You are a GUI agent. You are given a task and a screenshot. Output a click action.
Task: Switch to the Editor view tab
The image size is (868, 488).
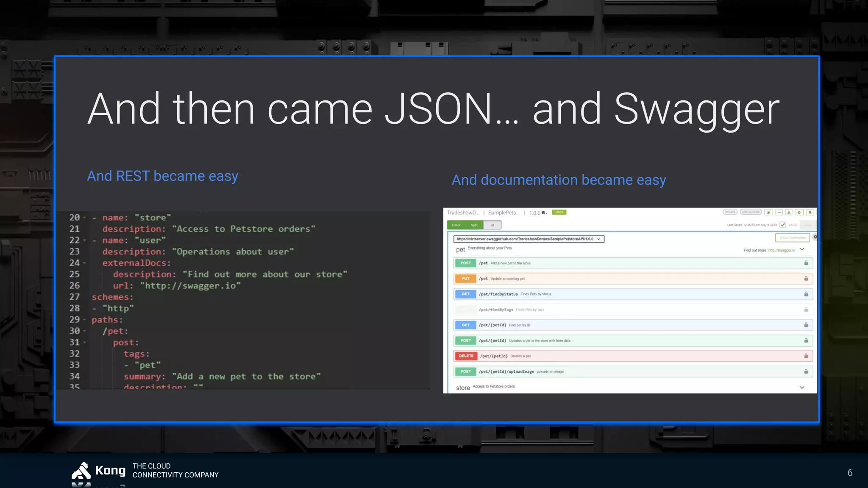[456, 225]
